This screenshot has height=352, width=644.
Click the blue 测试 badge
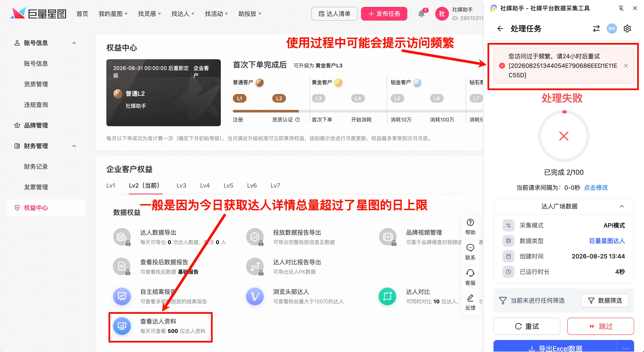[611, 29]
